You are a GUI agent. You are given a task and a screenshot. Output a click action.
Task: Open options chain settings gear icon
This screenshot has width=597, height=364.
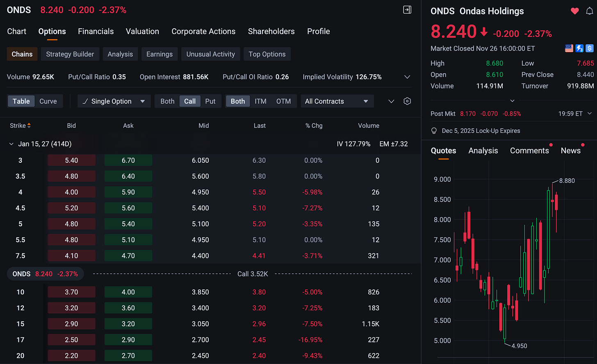point(407,101)
